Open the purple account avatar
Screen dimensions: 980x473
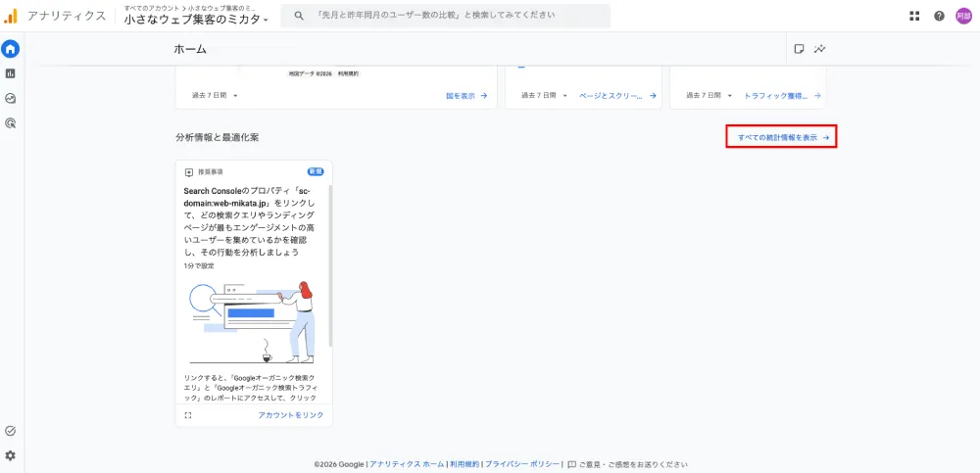click(x=963, y=17)
